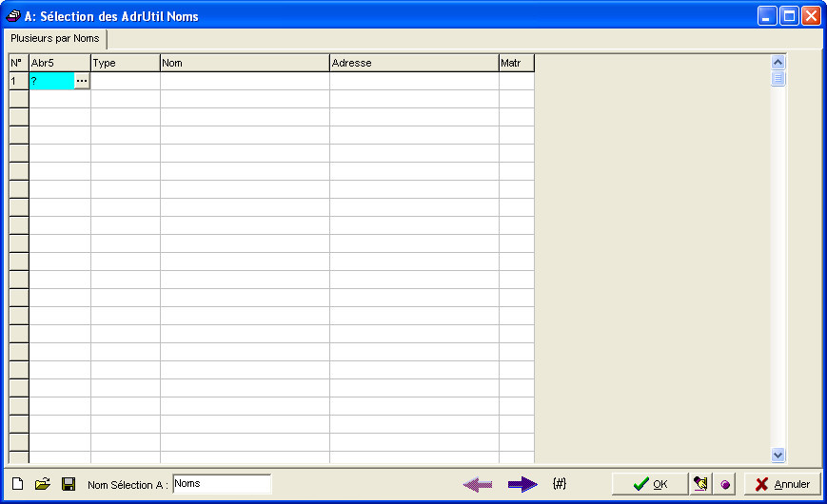Click the N° column header
Viewport: 827px width, 504px height.
pos(19,63)
